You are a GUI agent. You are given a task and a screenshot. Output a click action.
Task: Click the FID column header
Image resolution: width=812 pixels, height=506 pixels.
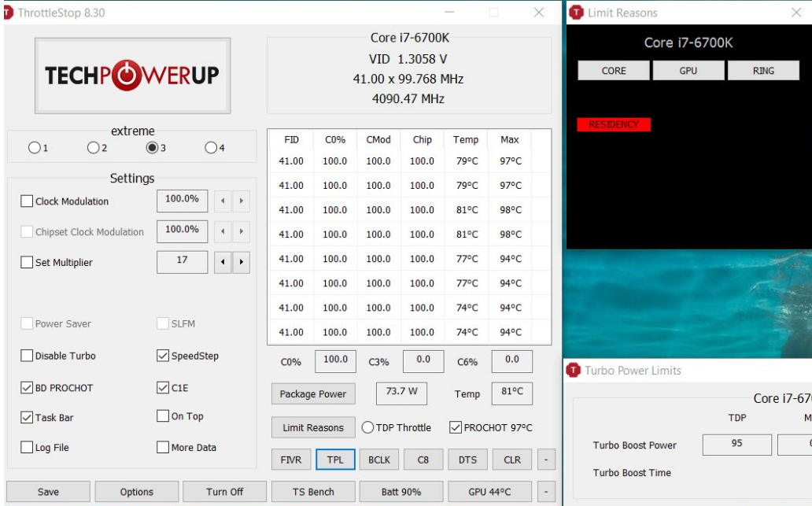(x=292, y=140)
